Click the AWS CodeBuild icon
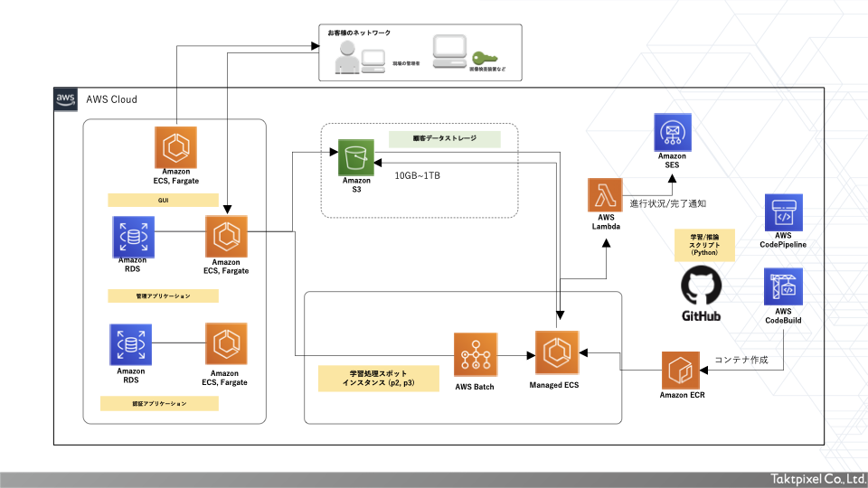 pos(783,287)
